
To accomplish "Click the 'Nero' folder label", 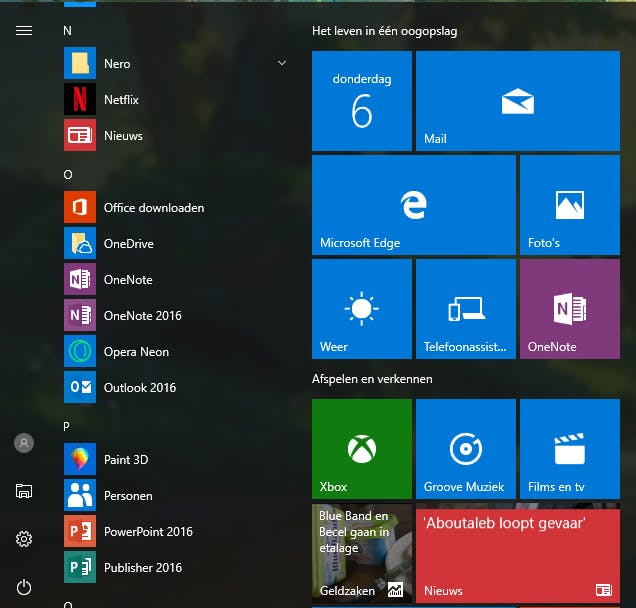I will (117, 64).
